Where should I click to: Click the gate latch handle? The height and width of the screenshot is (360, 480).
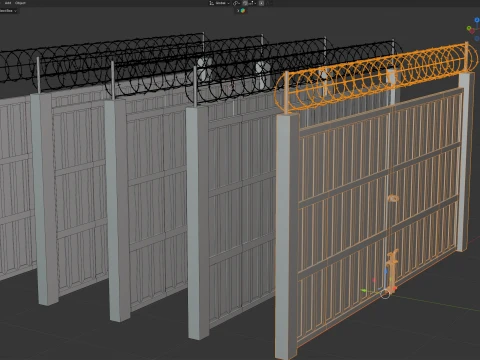pyautogui.click(x=393, y=199)
